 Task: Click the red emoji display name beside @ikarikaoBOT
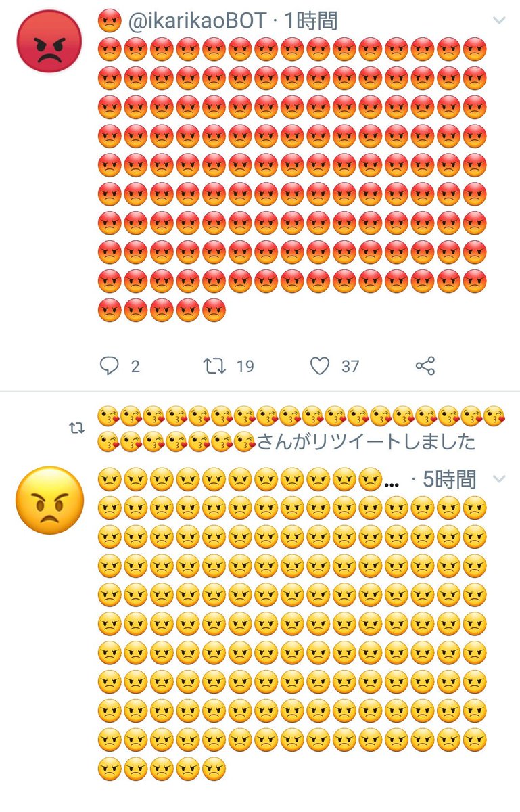(109, 21)
